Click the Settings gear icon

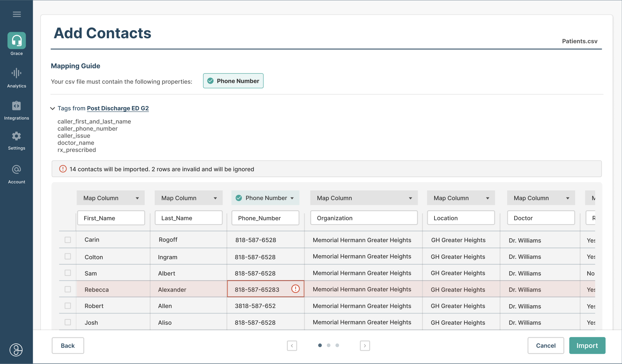coord(17,136)
